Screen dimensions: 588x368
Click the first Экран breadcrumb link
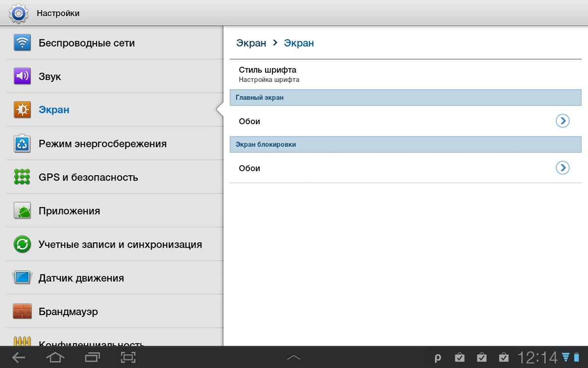[251, 43]
